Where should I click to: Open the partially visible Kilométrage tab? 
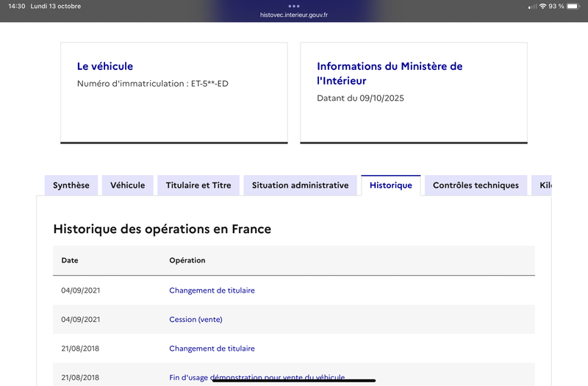pyautogui.click(x=542, y=185)
